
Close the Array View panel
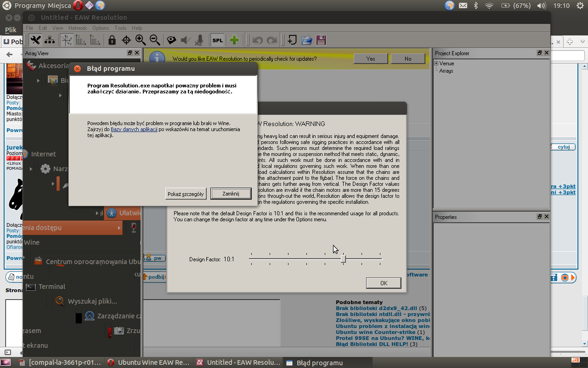(x=136, y=53)
